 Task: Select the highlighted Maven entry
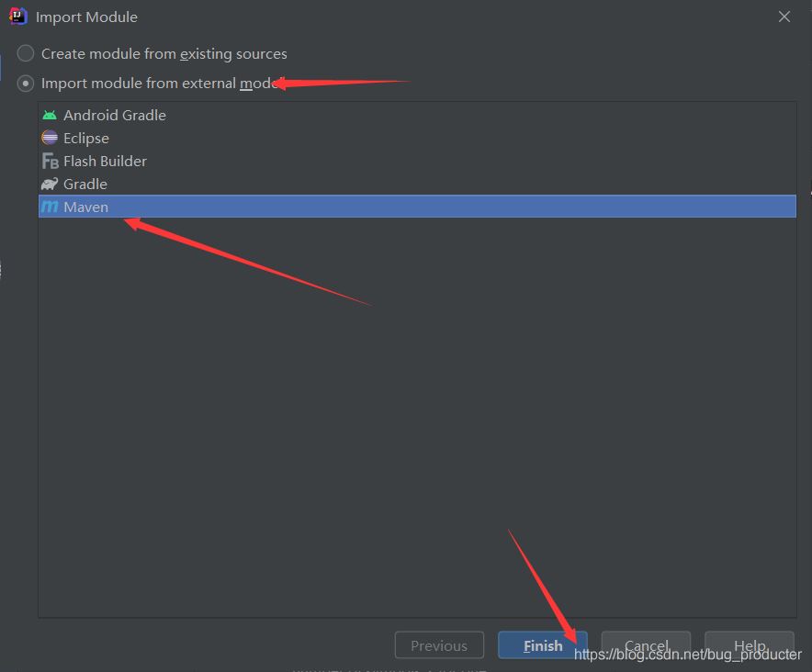417,207
